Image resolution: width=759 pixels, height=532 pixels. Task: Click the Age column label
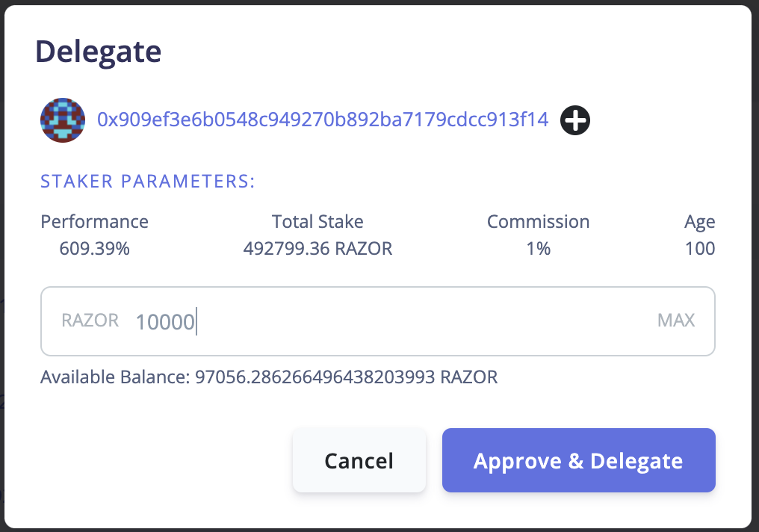click(699, 222)
